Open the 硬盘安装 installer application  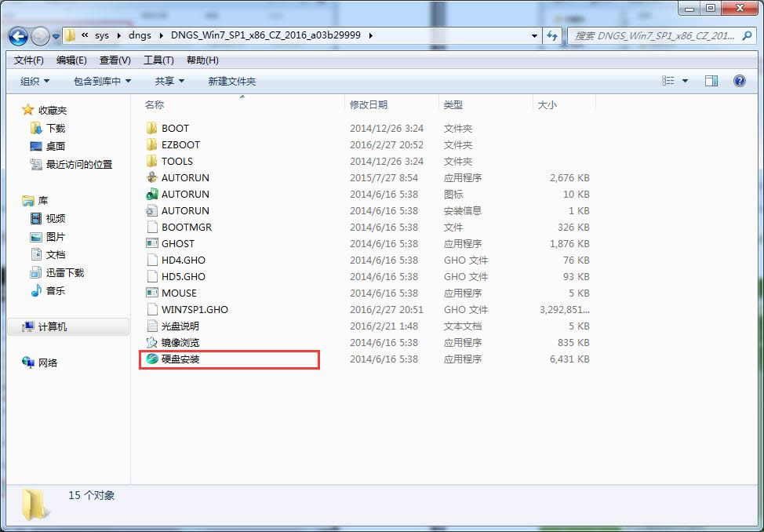point(180,359)
